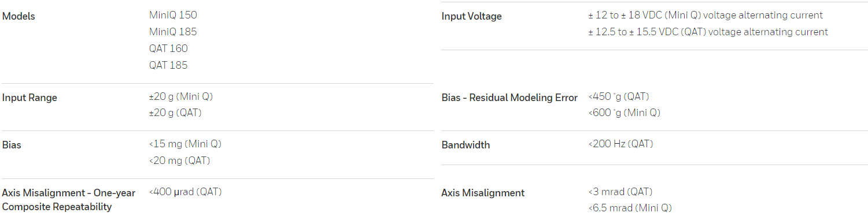Viewport: 868px width, 224px height.
Task: Click the Models row label
Action: click(19, 16)
